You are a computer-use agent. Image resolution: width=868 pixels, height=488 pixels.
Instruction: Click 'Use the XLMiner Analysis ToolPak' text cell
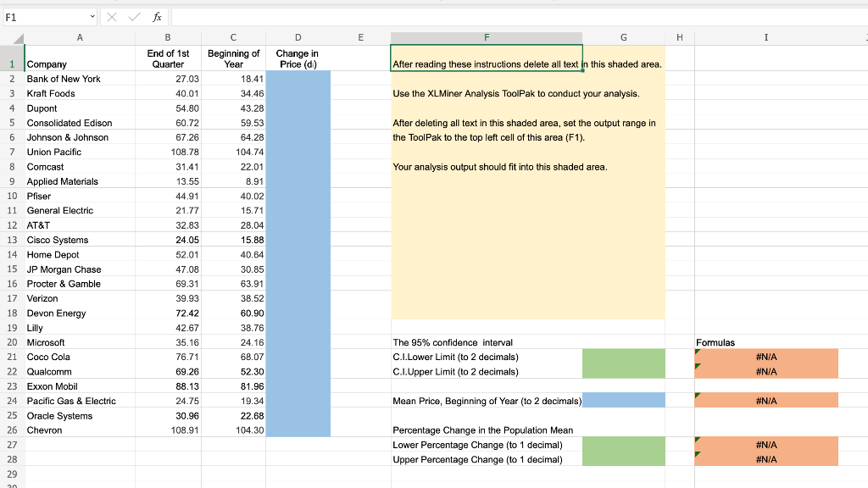[487, 93]
